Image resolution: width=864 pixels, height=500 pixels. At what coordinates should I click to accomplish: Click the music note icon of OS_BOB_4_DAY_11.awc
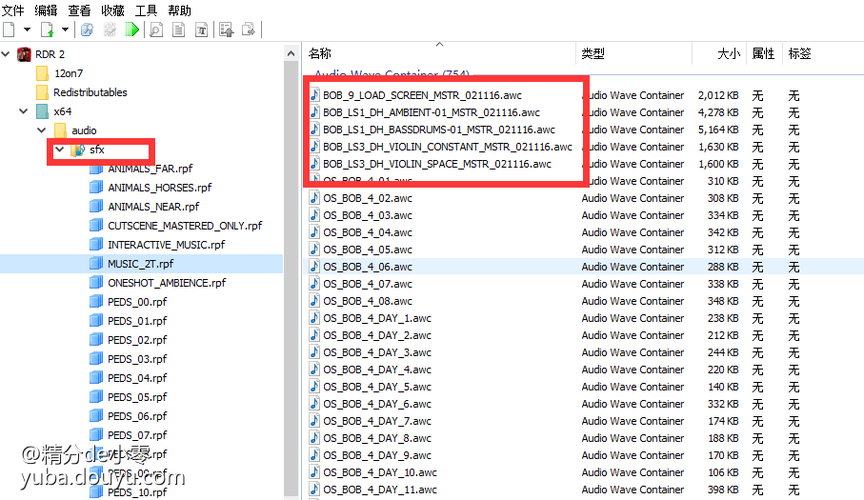[x=315, y=490]
